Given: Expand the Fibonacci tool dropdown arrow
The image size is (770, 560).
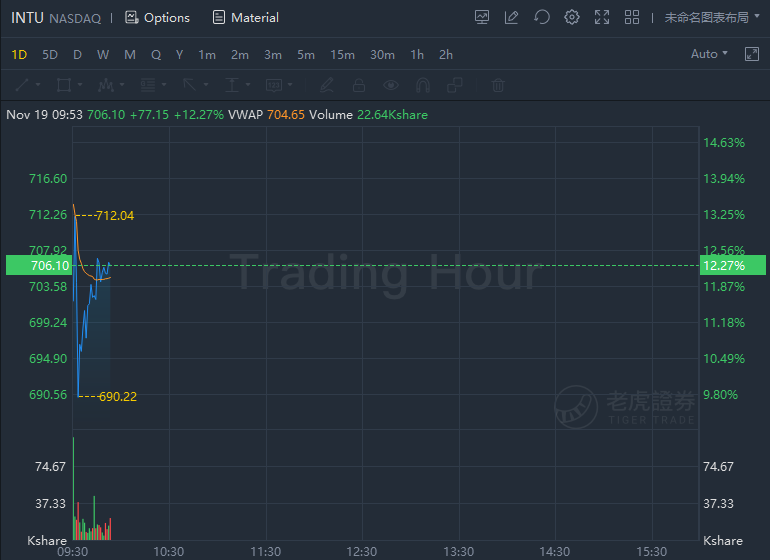Looking at the screenshot, I should [164, 84].
